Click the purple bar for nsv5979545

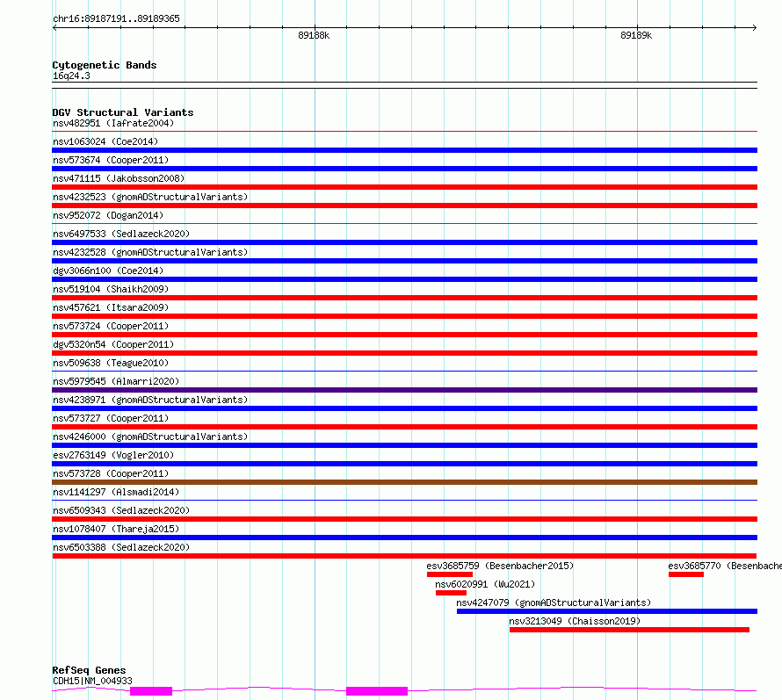[404, 390]
